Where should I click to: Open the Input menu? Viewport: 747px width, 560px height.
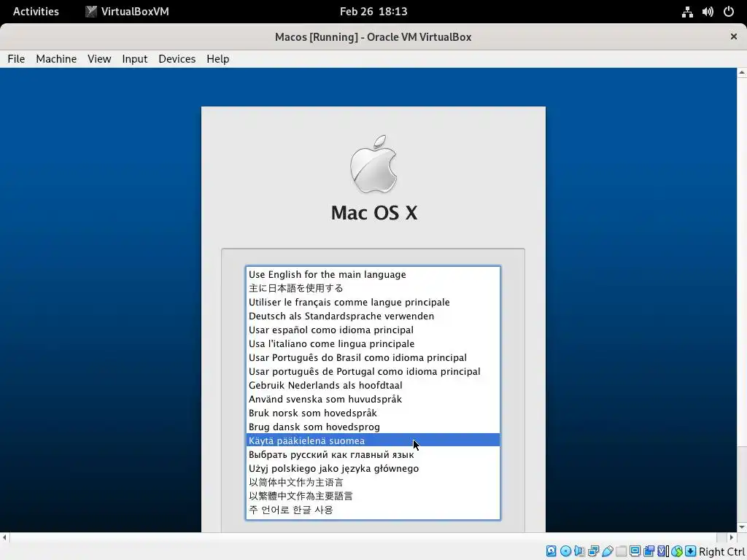pos(135,58)
